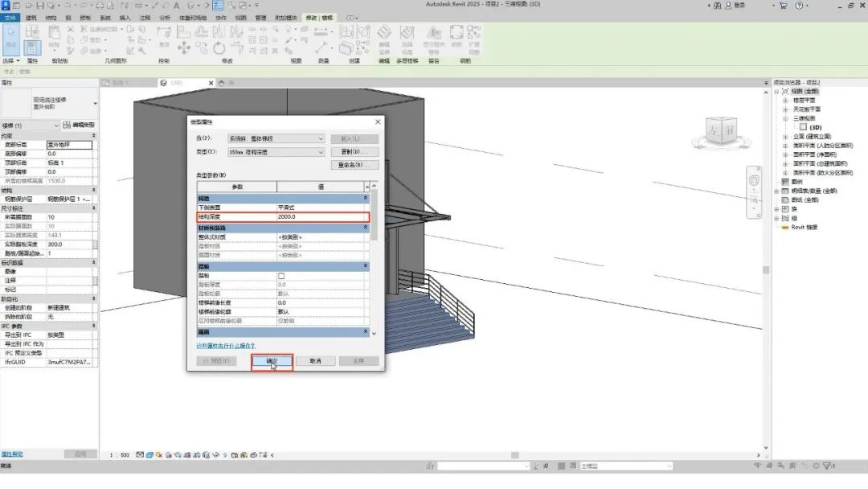The width and height of the screenshot is (868, 489).
Task: Click 取消 to cancel Type Properties
Action: coord(316,361)
